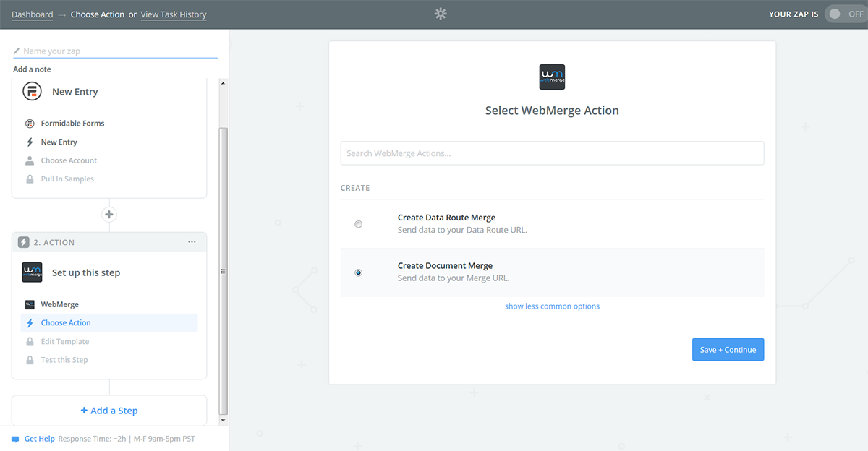This screenshot has height=451, width=868.
Task: Click the small Formidable Forms app icon
Action: [30, 124]
